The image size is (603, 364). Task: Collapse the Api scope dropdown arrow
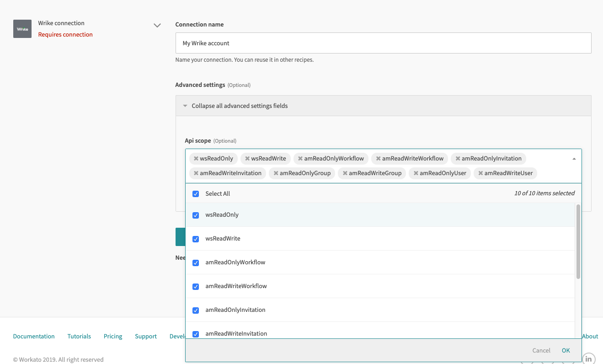[573, 158]
